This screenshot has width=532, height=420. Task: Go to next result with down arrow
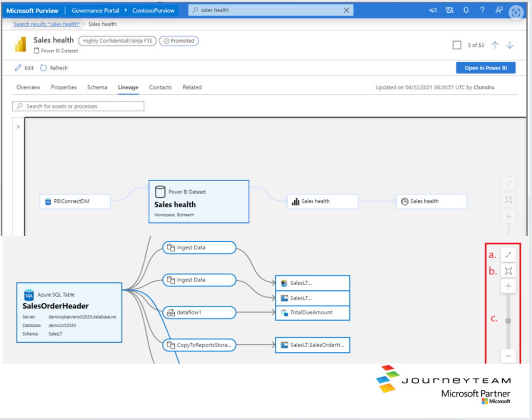pos(509,45)
